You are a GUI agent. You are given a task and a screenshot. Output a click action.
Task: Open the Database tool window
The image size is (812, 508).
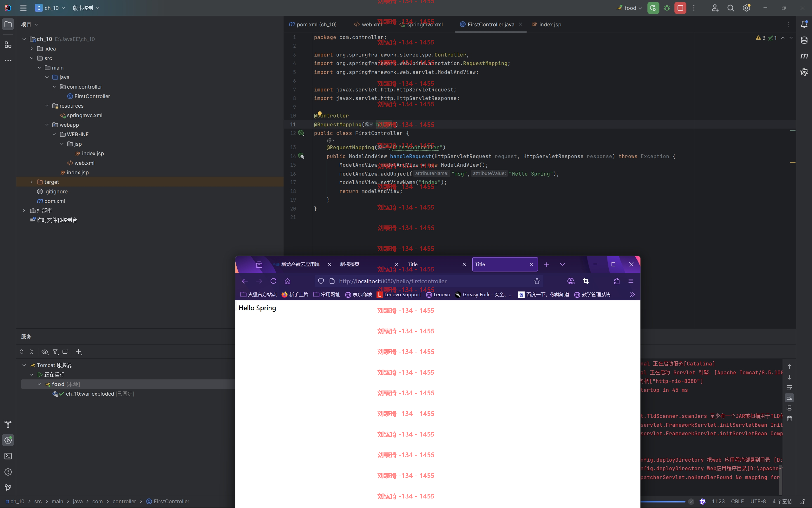pyautogui.click(x=804, y=40)
